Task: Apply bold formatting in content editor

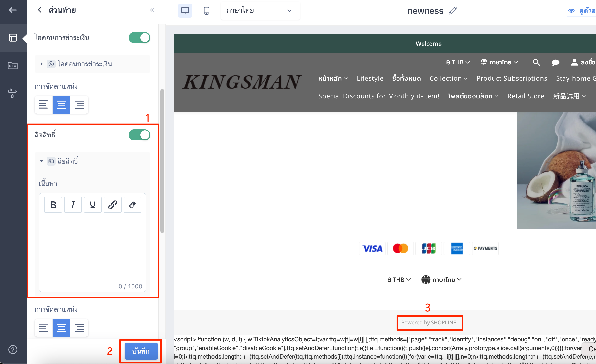Action: (x=53, y=205)
